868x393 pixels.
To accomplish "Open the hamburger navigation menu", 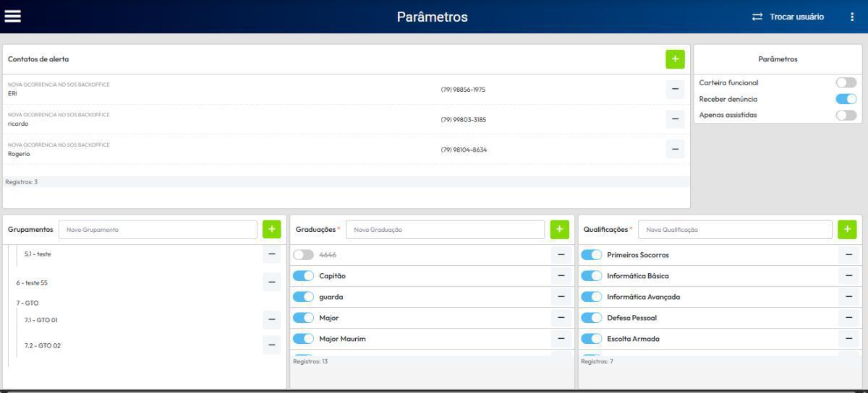I will coord(12,16).
